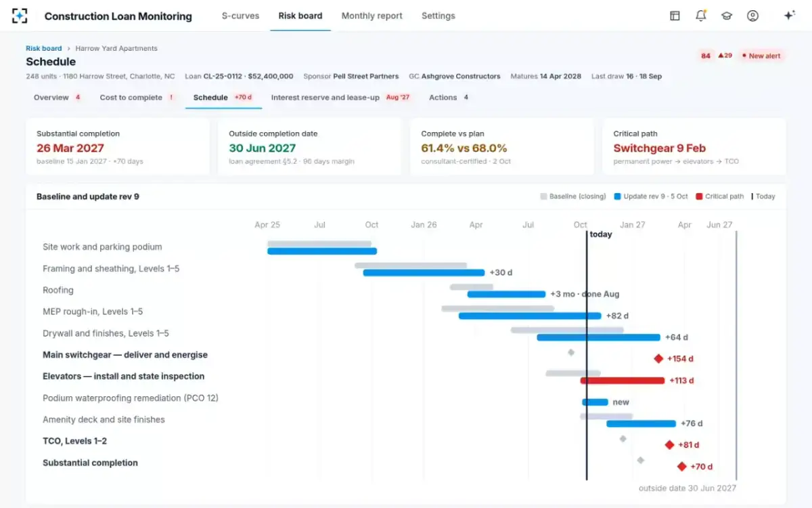
Task: Select 'MEP rough-in, Levels 1–5' label
Action: click(93, 312)
